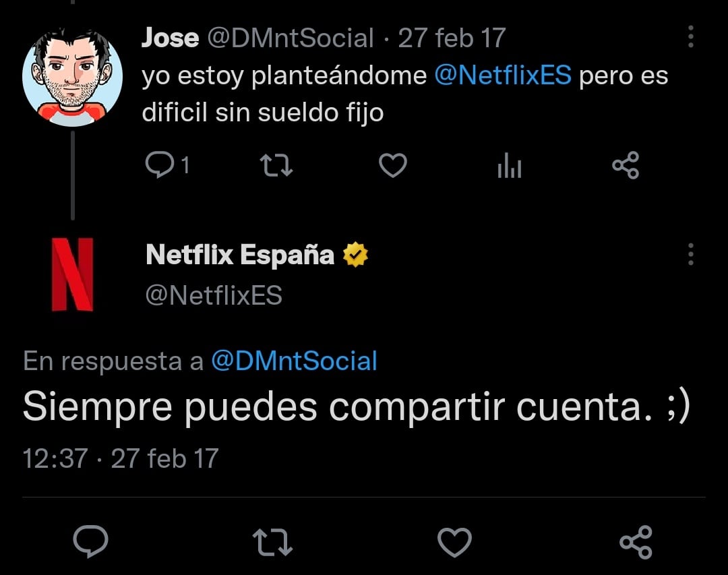Click the 12:37 · 27 feb 17 timestamp
The width and height of the screenshot is (728, 575).
(121, 459)
